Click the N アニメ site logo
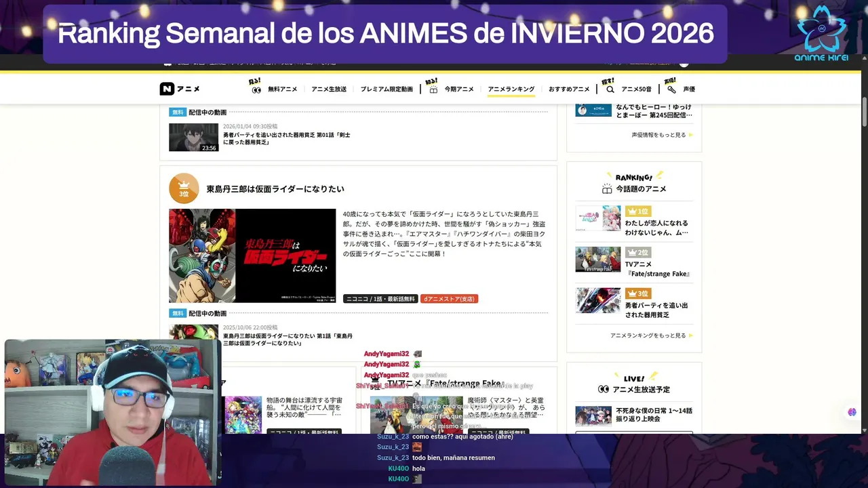Viewport: 868px width, 488px height. pos(180,89)
